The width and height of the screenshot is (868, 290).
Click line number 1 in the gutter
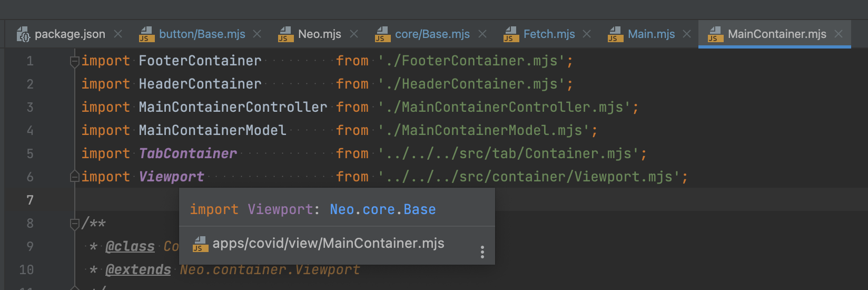point(30,61)
